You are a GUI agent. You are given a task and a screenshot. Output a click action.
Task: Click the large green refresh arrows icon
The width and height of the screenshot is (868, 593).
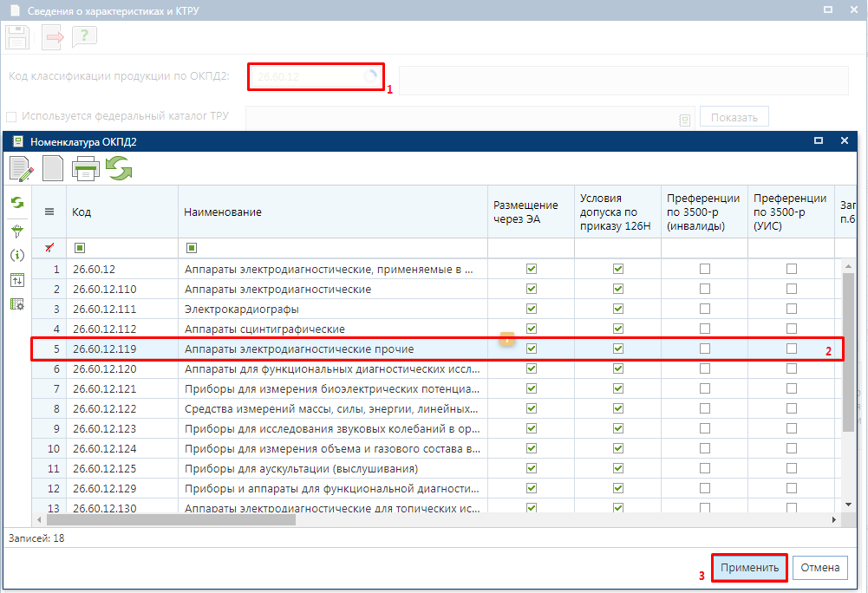[x=119, y=168]
